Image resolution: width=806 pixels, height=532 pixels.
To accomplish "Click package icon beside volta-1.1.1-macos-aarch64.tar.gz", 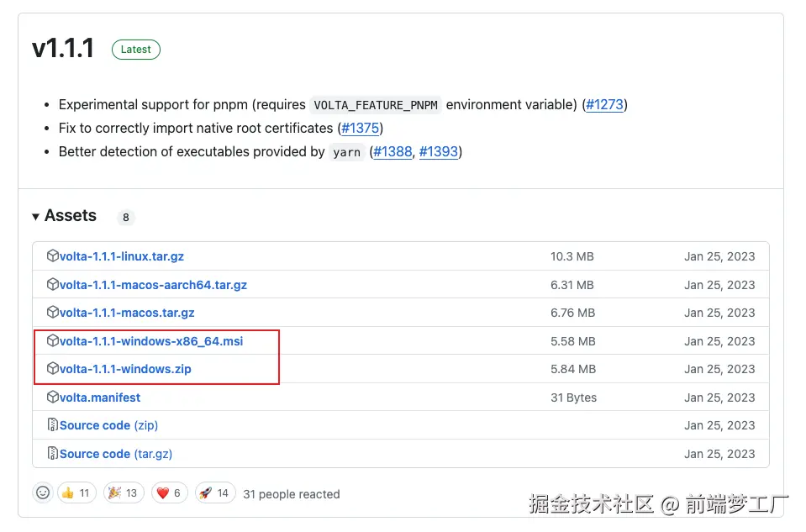I will (x=52, y=284).
